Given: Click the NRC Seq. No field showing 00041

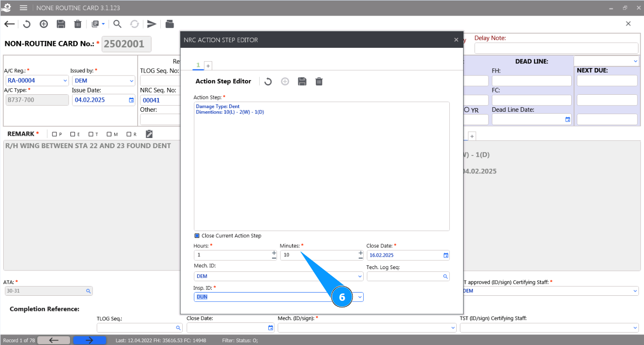Looking at the screenshot, I should pos(160,100).
